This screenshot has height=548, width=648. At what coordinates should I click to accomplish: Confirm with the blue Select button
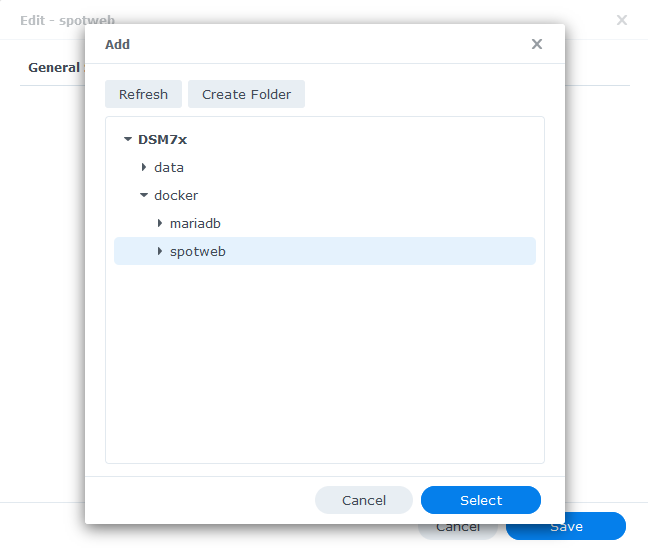click(x=481, y=500)
